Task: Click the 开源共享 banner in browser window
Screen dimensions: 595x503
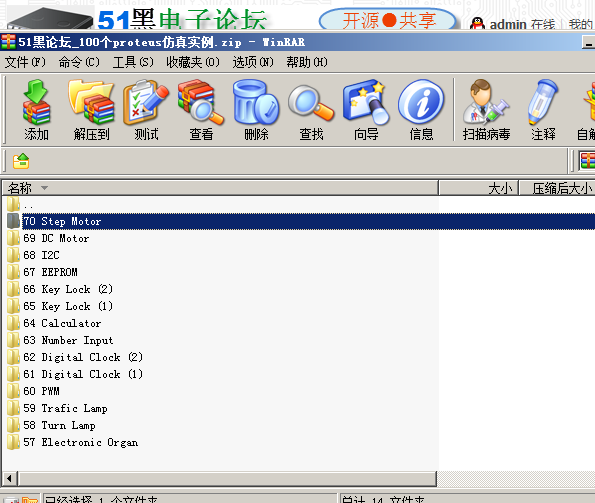Action: [x=388, y=20]
